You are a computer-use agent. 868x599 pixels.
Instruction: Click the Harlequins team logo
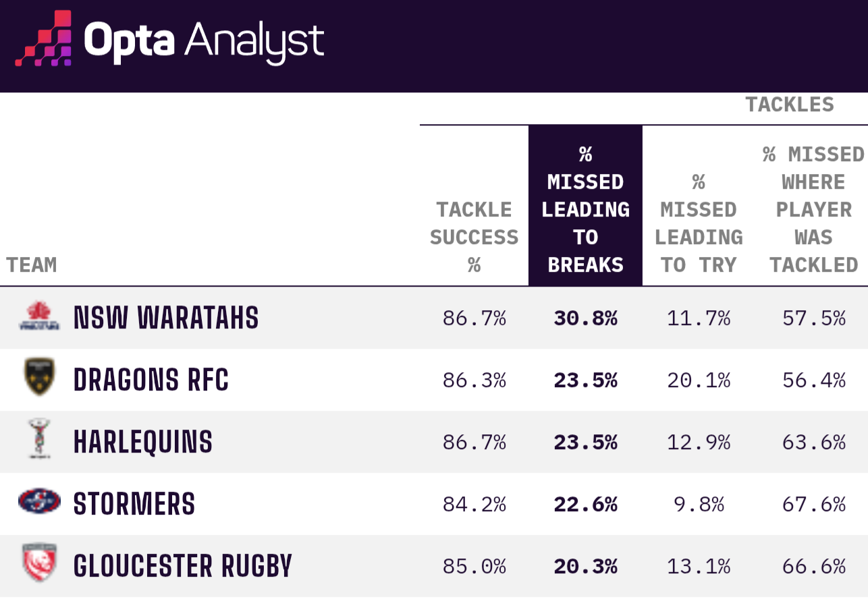pyautogui.click(x=38, y=439)
